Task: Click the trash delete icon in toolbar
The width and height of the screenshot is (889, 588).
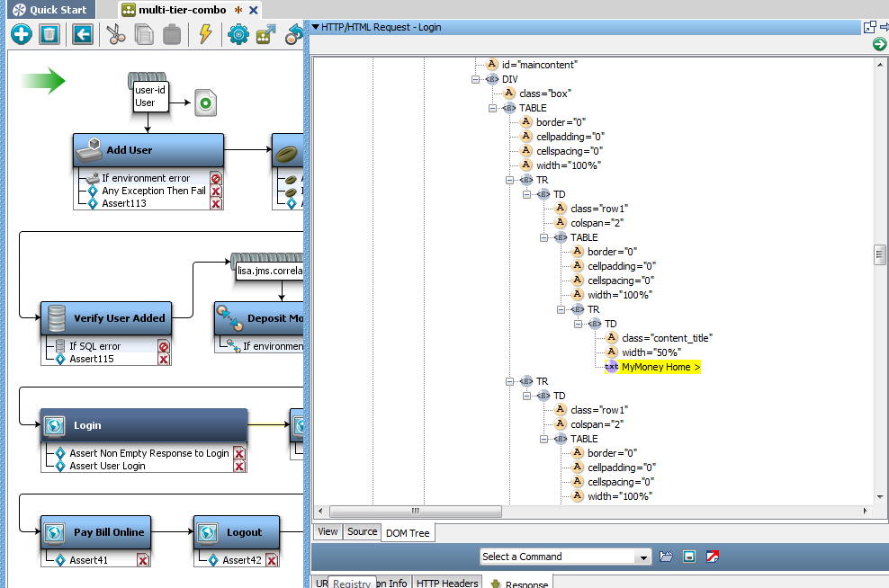Action: click(49, 34)
